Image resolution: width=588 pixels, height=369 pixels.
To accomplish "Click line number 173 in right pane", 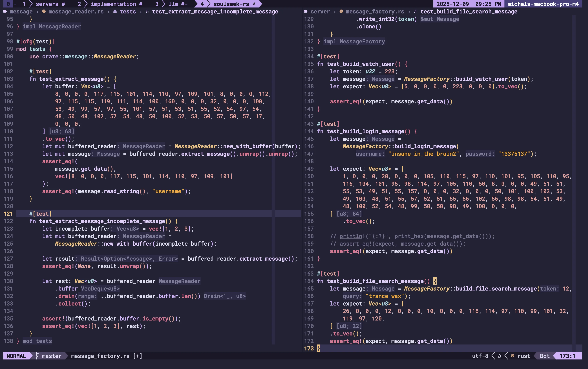I will (x=309, y=348).
